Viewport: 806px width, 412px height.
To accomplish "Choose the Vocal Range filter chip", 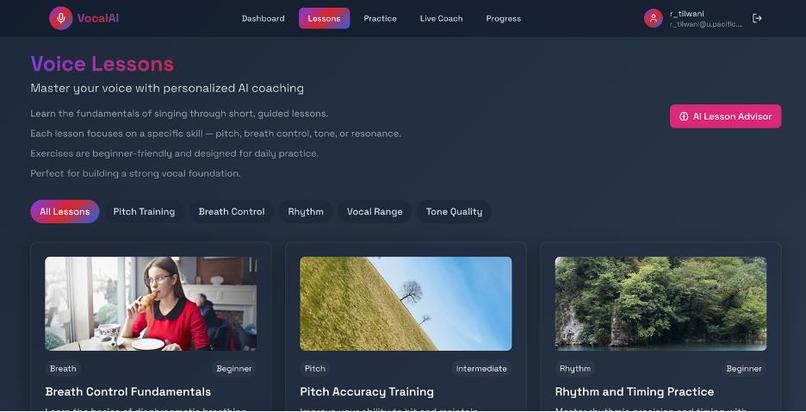I will (375, 212).
